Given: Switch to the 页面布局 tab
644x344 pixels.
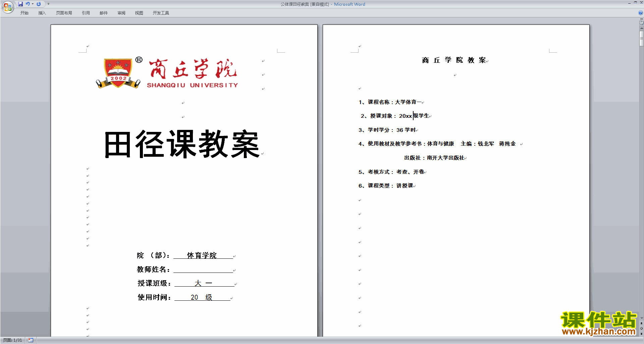Looking at the screenshot, I should (64, 13).
